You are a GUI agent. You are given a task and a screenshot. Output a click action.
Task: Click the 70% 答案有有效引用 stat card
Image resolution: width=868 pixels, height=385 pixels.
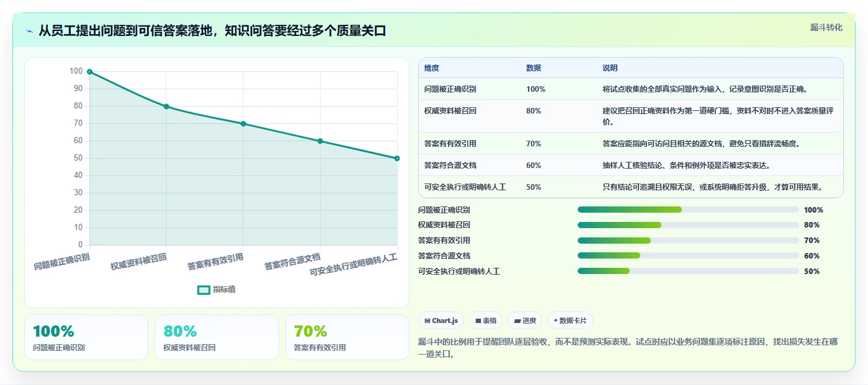(347, 337)
